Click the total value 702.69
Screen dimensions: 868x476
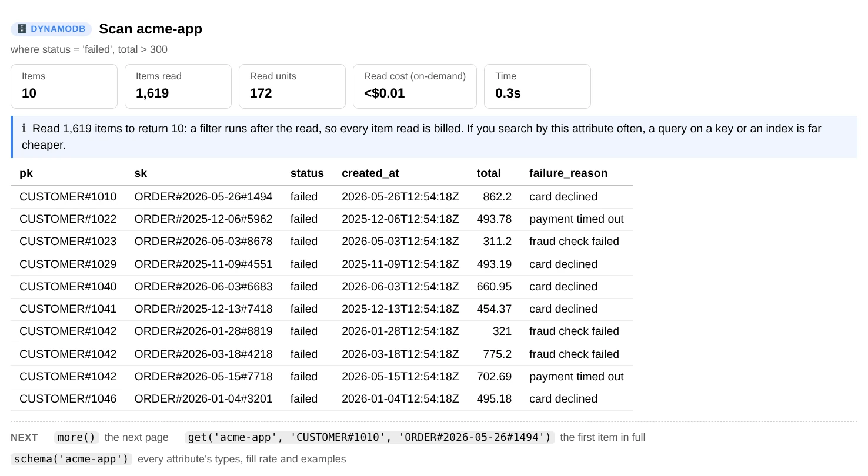pos(495,377)
